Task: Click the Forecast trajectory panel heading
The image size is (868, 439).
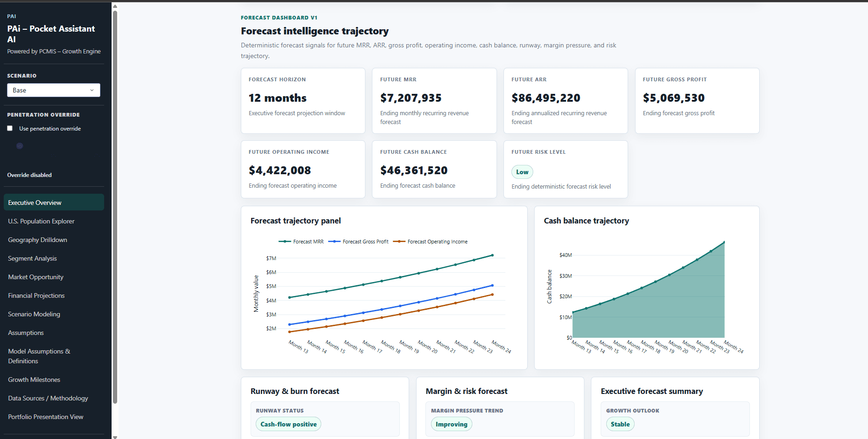Action: (296, 221)
